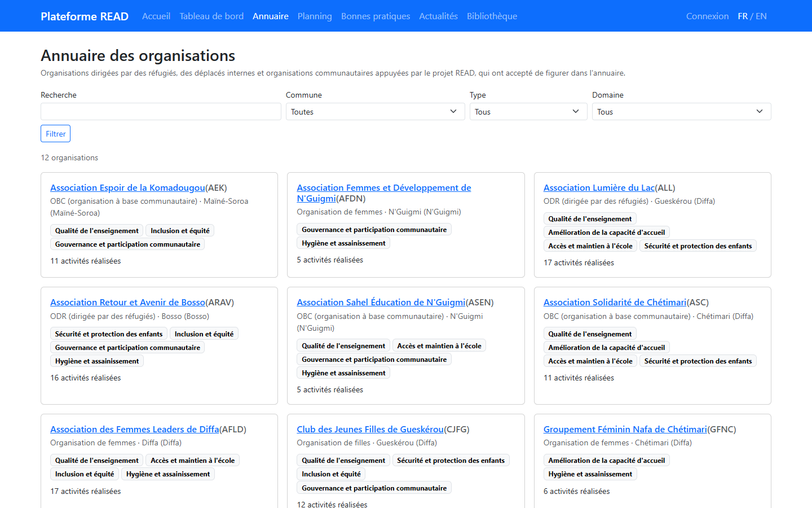This screenshot has width=812, height=508.
Task: Open Bonnes pratiques in navbar
Action: pos(376,16)
